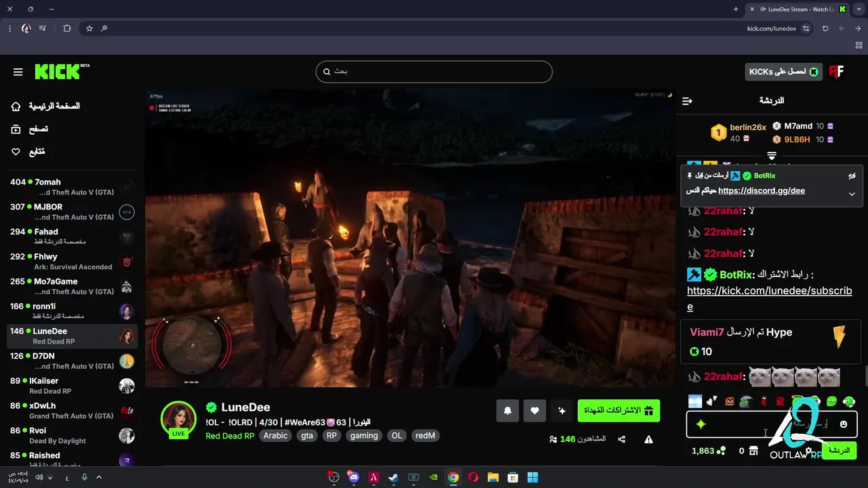Click the chat message input field

coord(772,424)
